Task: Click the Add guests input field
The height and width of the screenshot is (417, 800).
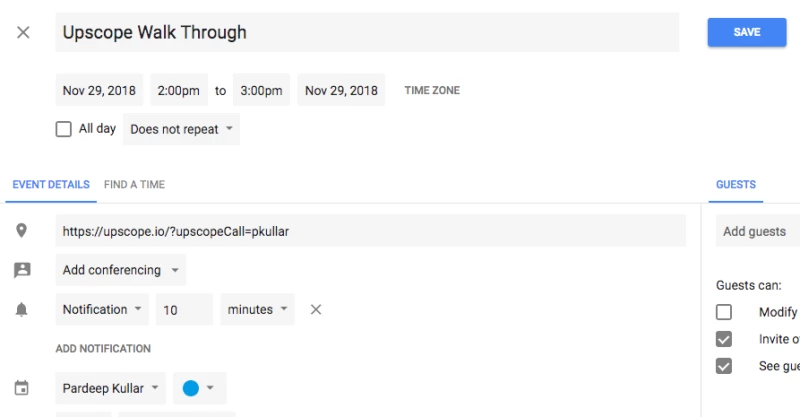Action: (757, 231)
